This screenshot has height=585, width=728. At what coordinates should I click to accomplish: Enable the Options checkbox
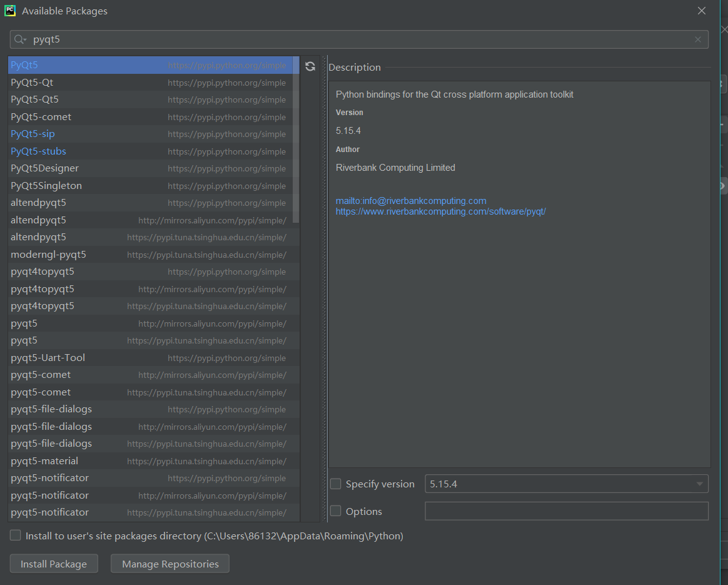[x=335, y=511]
